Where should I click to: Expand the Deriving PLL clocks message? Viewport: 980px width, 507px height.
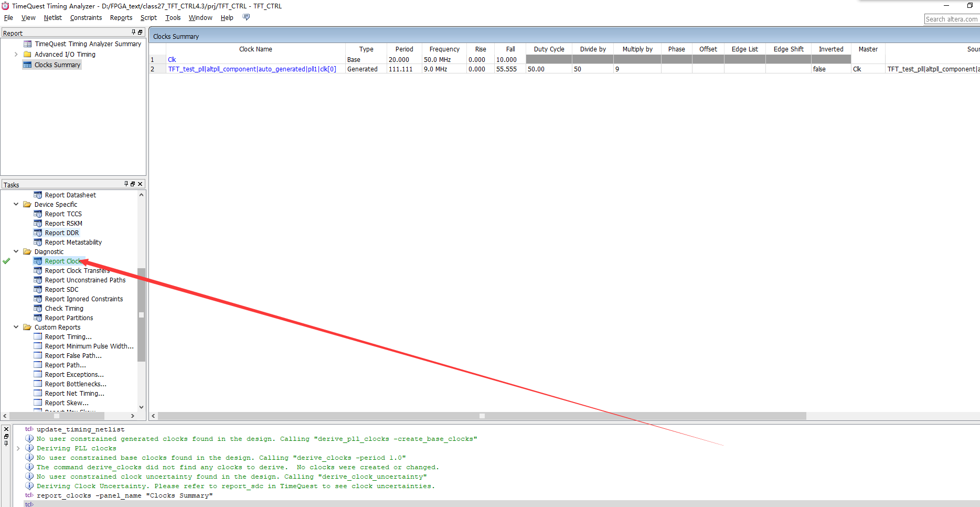click(18, 449)
